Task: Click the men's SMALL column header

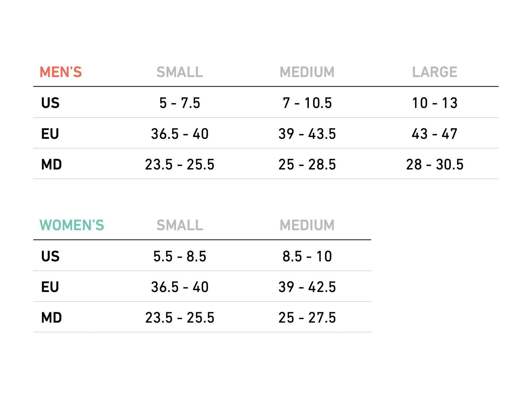Action: point(180,72)
